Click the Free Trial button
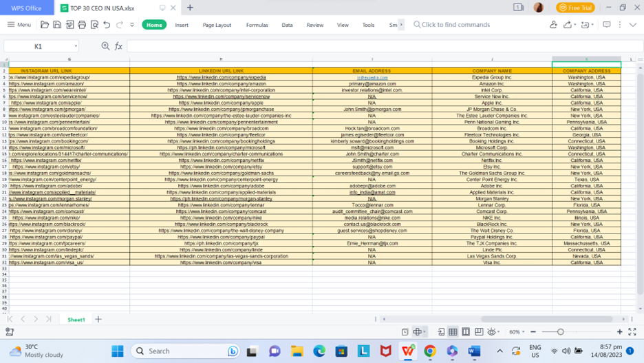Viewport: 644px width, 363px height. [575, 8]
